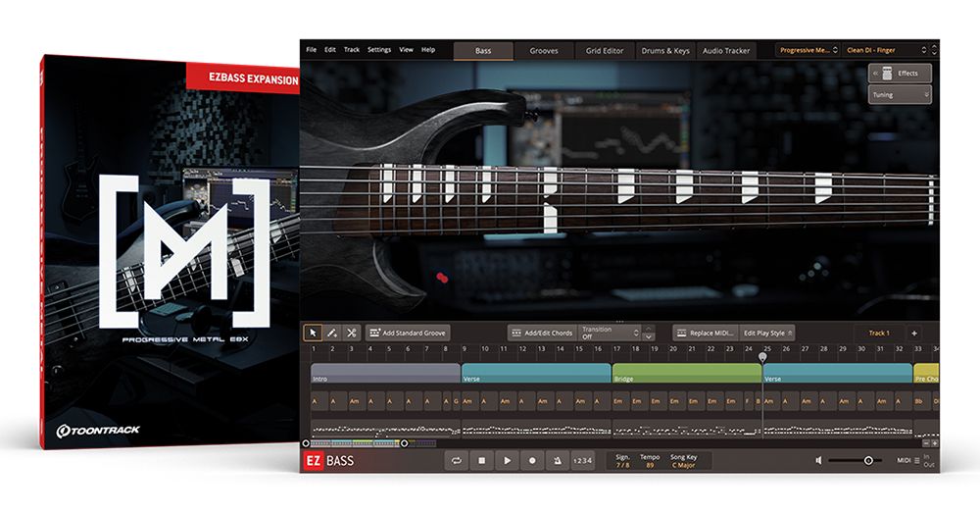This screenshot has width=980, height=514.
Task: Zoom in the timeline with plus
Action: point(935,443)
